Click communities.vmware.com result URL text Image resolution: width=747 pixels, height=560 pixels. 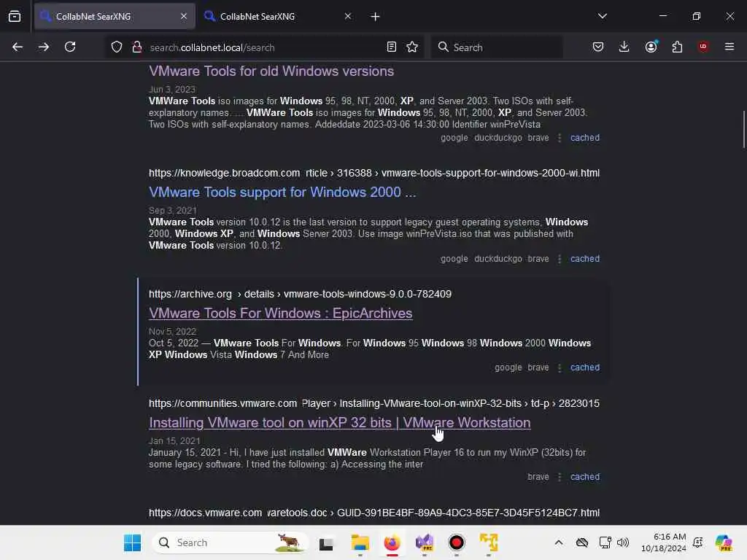tap(374, 403)
